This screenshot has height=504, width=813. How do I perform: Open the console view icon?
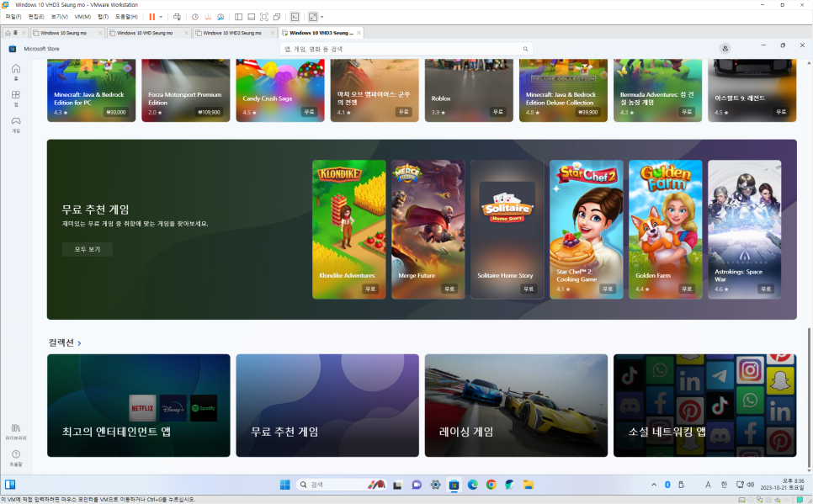pos(295,17)
